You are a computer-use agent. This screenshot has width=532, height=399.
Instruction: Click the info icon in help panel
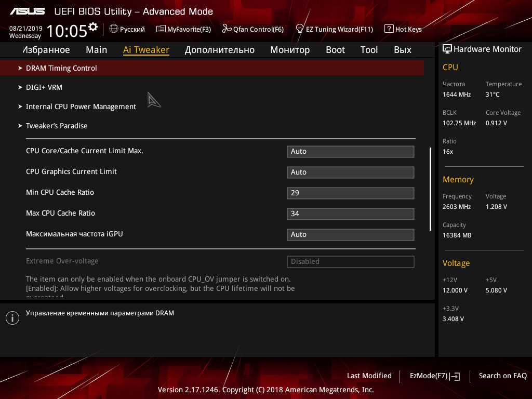click(12, 318)
